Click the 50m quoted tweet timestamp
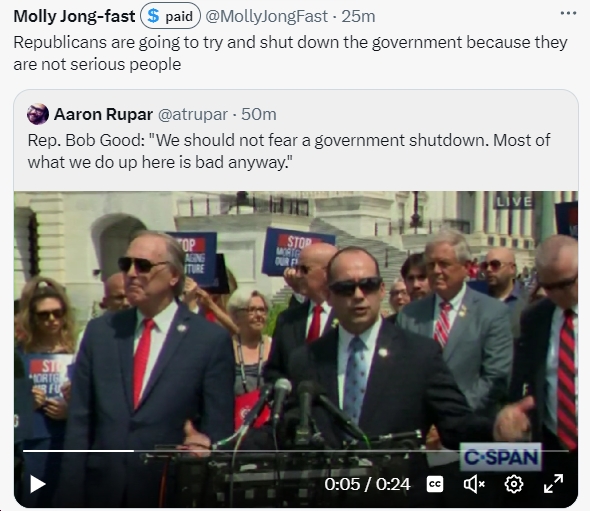The height and width of the screenshot is (511, 590). 259,114
